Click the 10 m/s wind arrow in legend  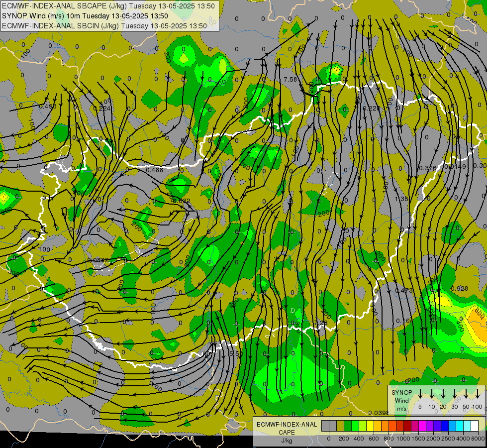click(x=432, y=394)
